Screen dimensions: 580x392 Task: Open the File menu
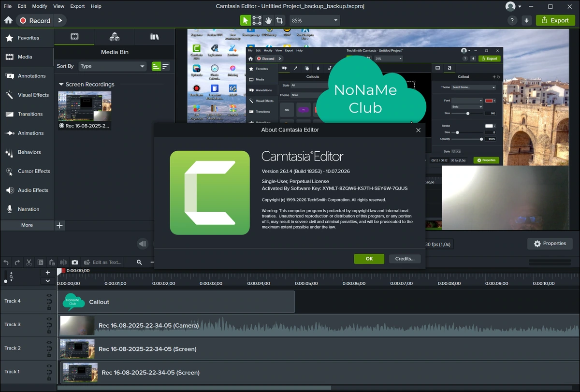pos(8,6)
